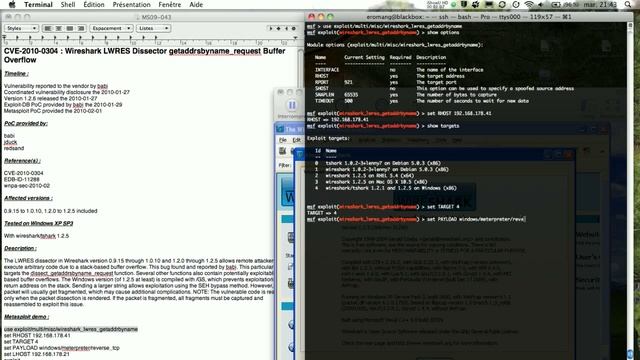The height and width of the screenshot is (360, 640).
Task: Open Wireshark Edit menu in background window
Action: 296,140
